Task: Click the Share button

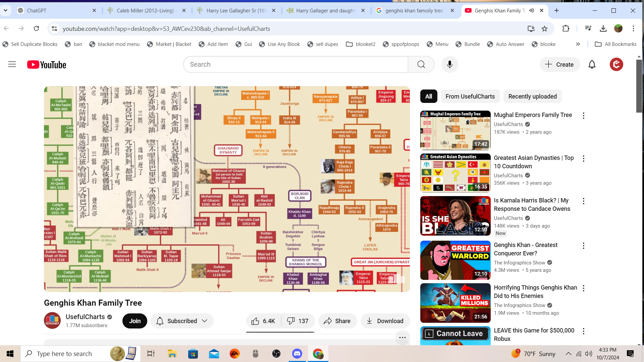Action: coord(337,321)
